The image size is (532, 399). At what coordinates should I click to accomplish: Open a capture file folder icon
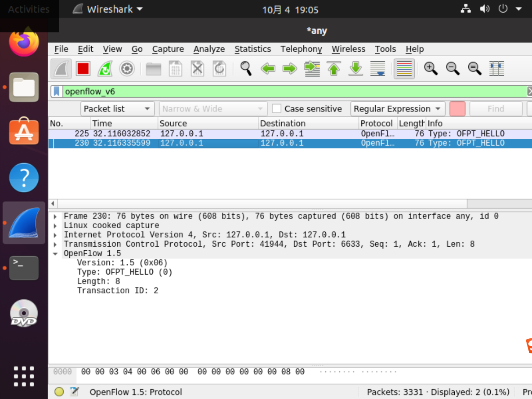click(x=153, y=69)
